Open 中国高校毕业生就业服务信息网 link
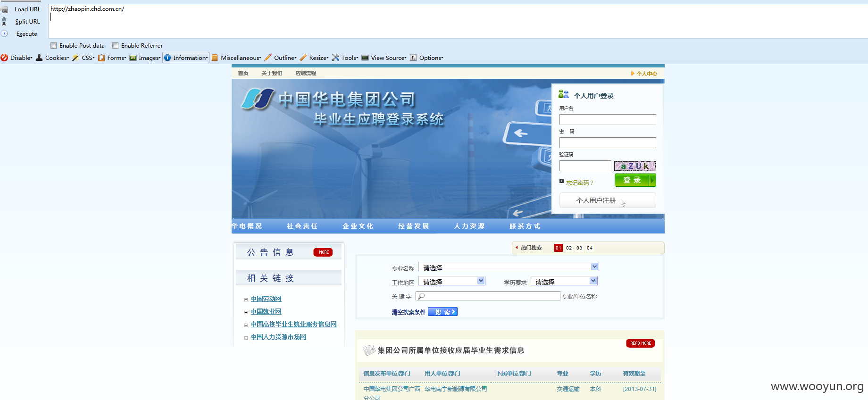The image size is (868, 400). pyautogui.click(x=294, y=324)
